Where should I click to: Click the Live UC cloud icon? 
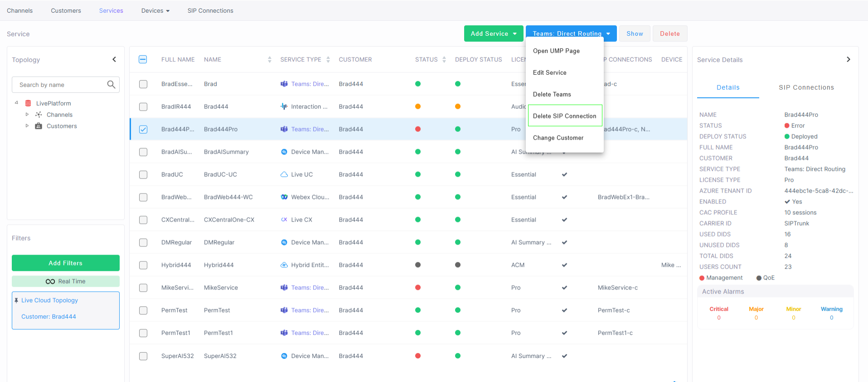[284, 174]
